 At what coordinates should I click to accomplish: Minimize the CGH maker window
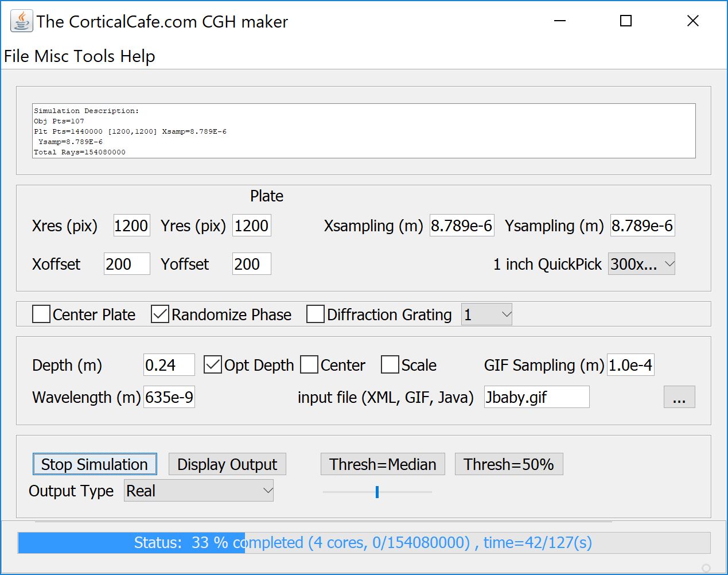(560, 21)
